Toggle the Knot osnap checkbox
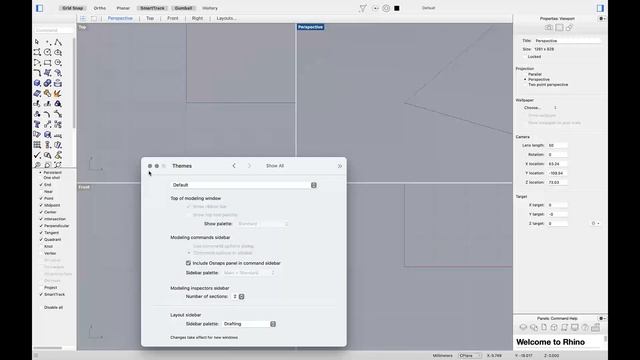This screenshot has height=360, width=640. click(41, 247)
